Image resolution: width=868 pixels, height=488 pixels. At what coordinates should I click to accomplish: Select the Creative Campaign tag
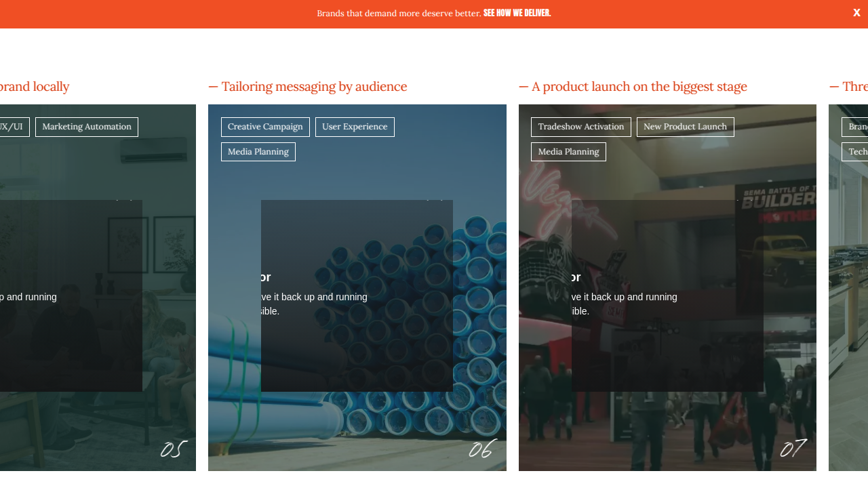coord(265,127)
